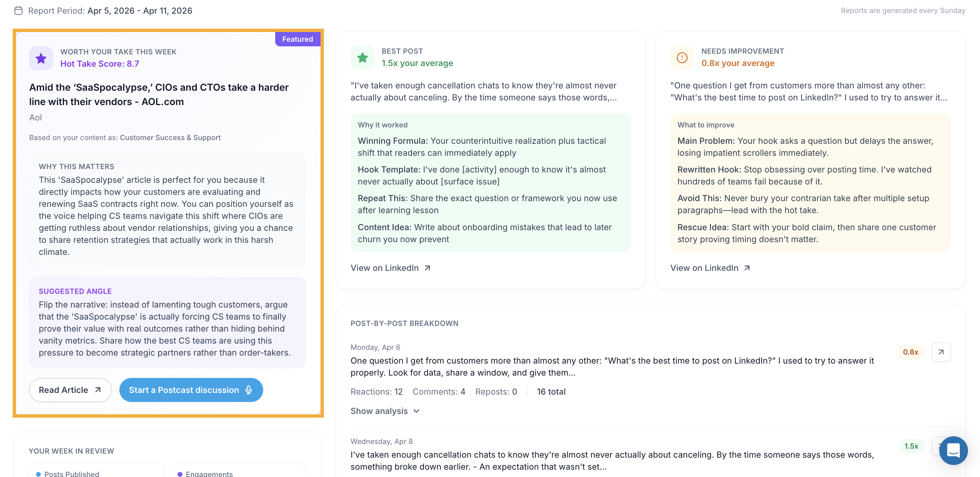Image resolution: width=980 pixels, height=477 pixels.
Task: Open the Monday Apr 6 post external link
Action: click(941, 352)
